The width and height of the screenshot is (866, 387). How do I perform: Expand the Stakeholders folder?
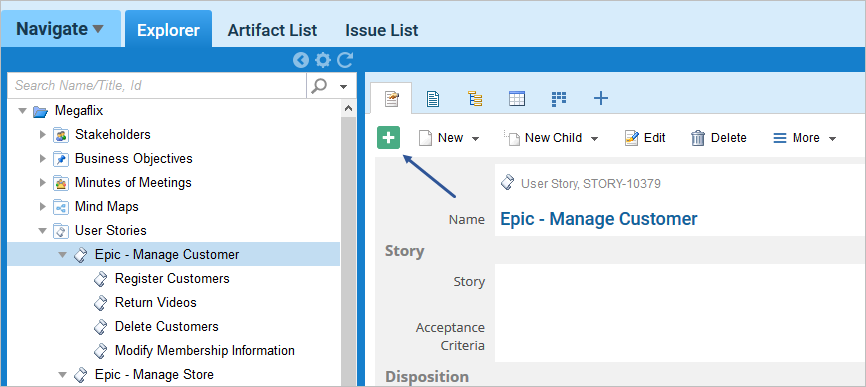[43, 134]
